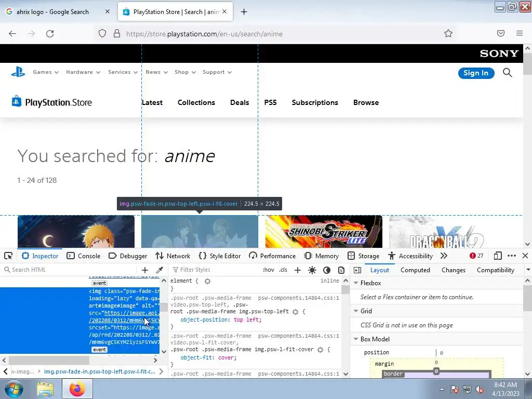Toggle the sidebar pane split icon

357,270
